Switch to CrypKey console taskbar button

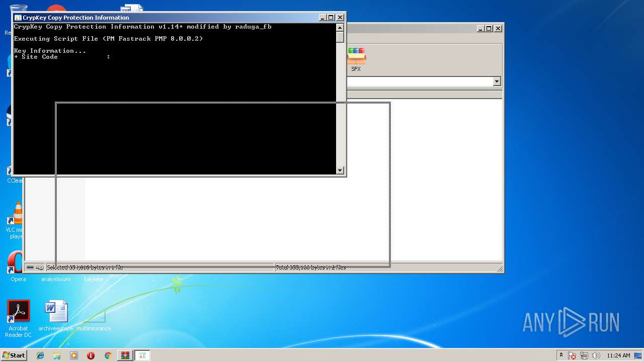[142, 355]
